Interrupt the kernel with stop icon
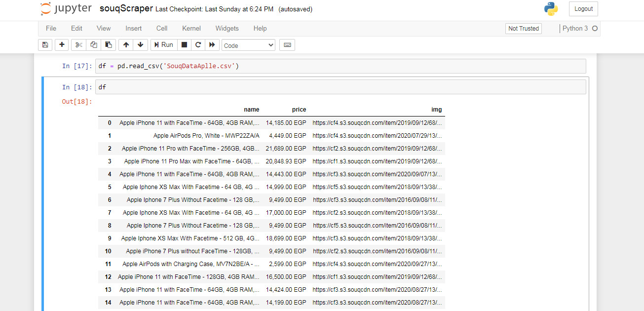644x311 pixels. point(184,45)
